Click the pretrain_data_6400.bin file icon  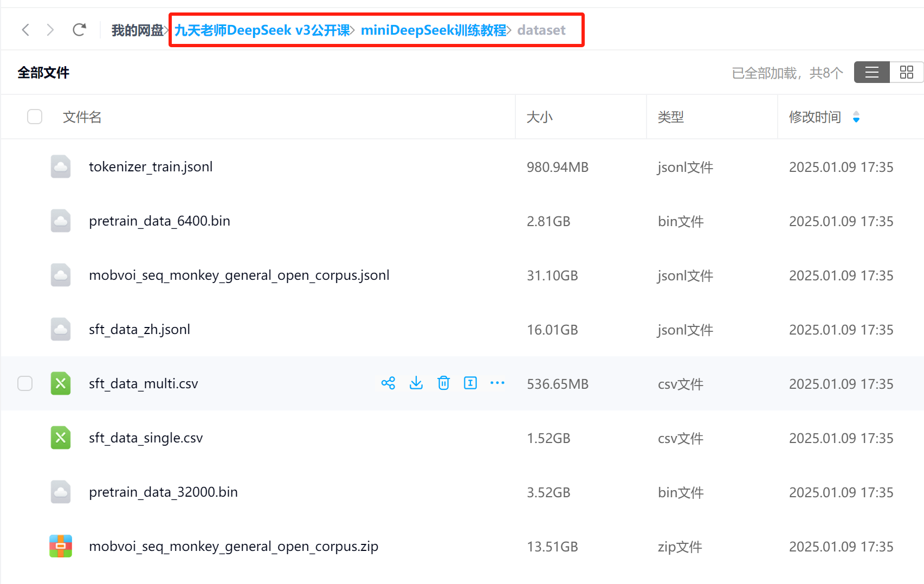point(61,221)
